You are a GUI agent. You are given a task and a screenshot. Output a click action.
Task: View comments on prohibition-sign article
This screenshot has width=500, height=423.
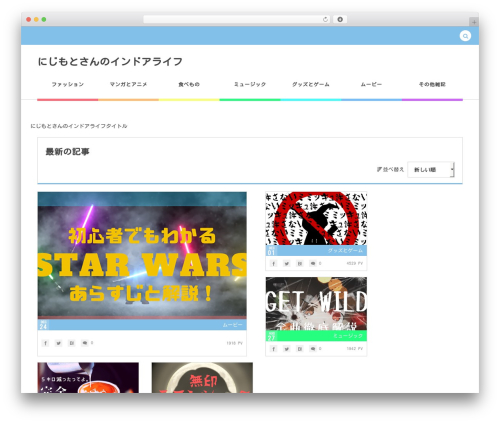coord(313,263)
